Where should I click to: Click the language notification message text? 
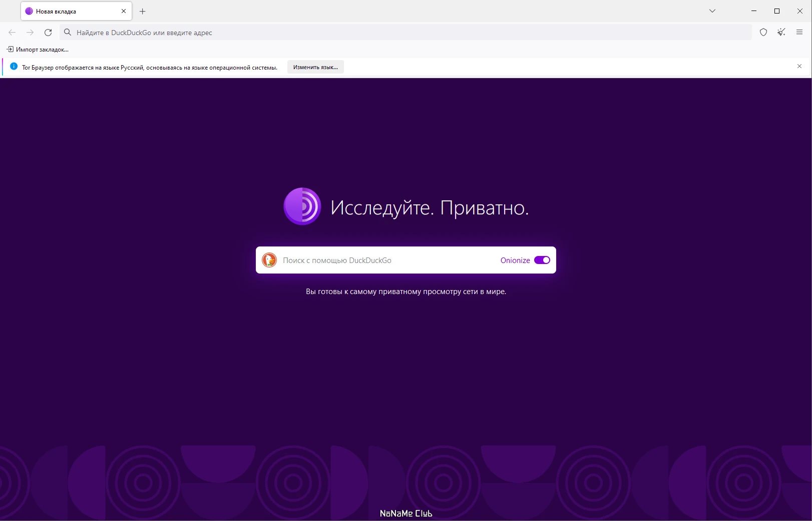(x=149, y=67)
